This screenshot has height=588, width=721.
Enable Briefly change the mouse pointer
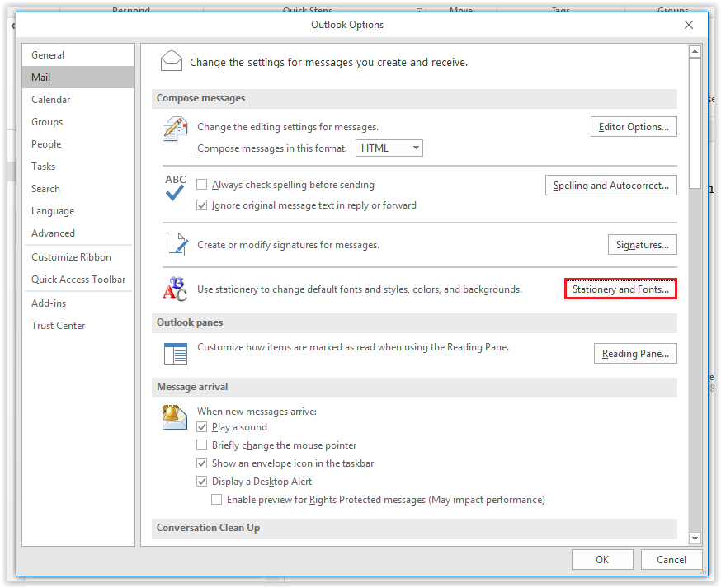(201, 445)
